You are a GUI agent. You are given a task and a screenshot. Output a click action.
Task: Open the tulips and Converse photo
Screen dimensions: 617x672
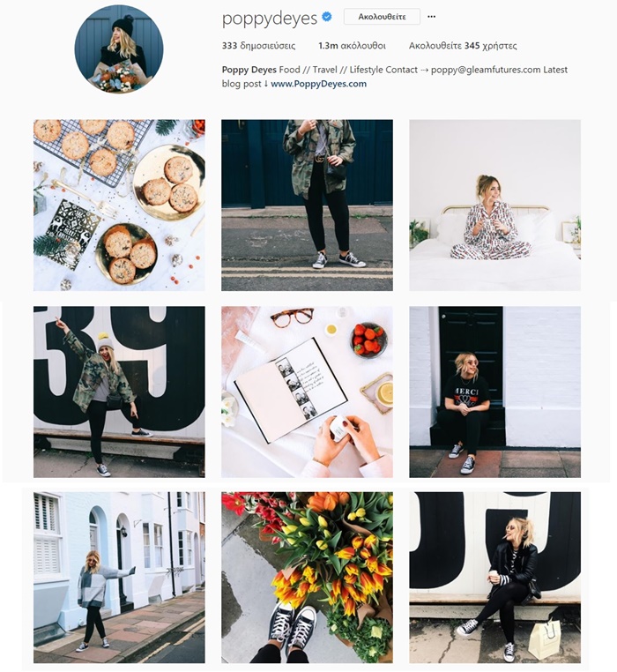[307, 578]
